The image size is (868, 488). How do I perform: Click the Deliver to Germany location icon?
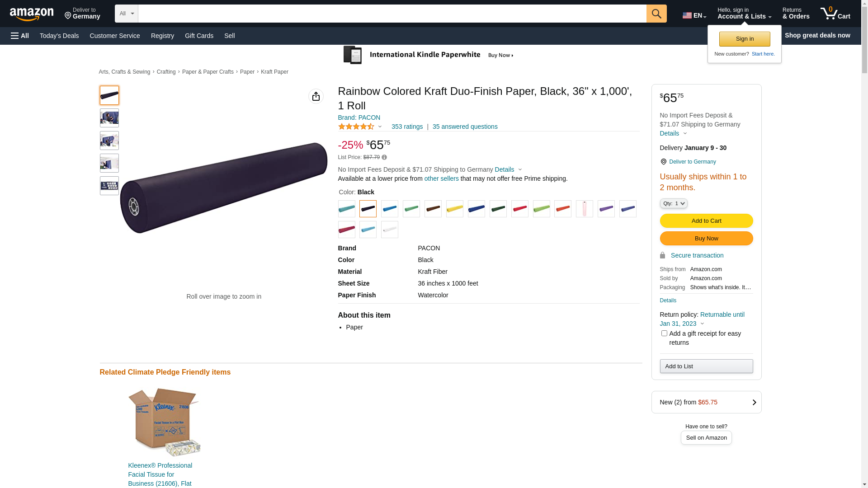pyautogui.click(x=663, y=162)
